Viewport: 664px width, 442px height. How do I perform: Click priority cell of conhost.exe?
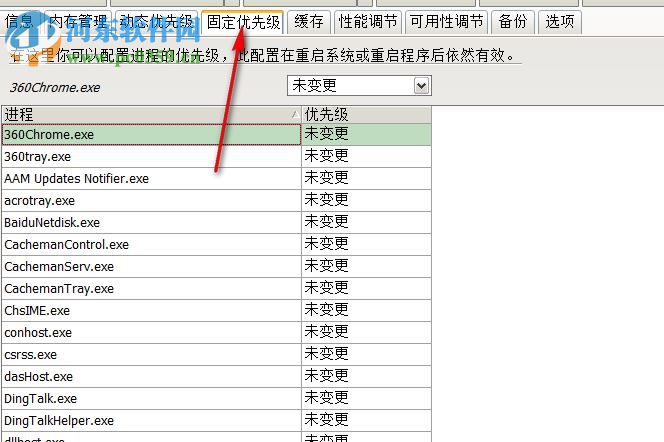(366, 333)
